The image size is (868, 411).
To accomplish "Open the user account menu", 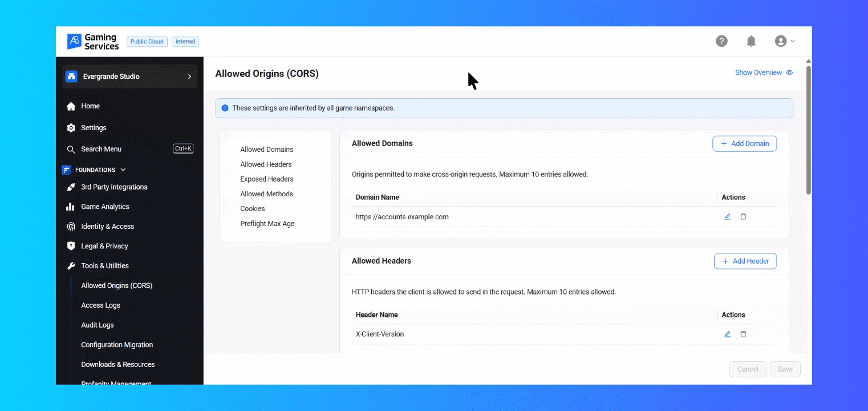I will 785,41.
